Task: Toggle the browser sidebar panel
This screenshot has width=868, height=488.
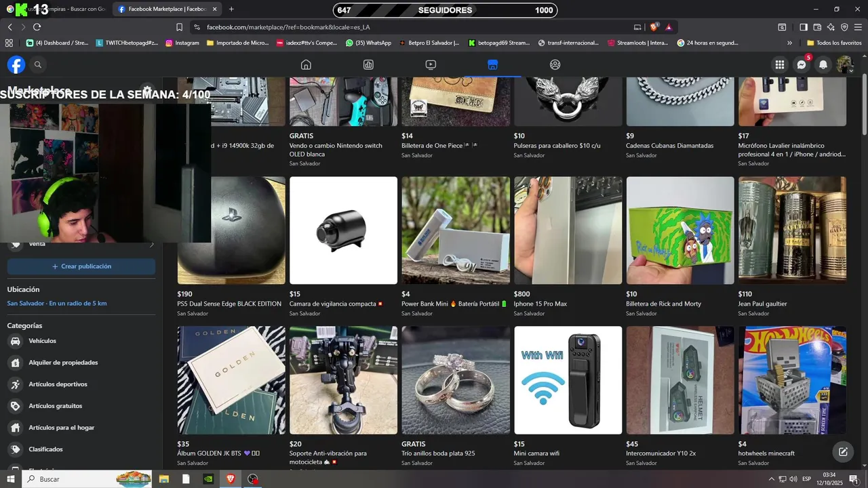Action: click(803, 27)
